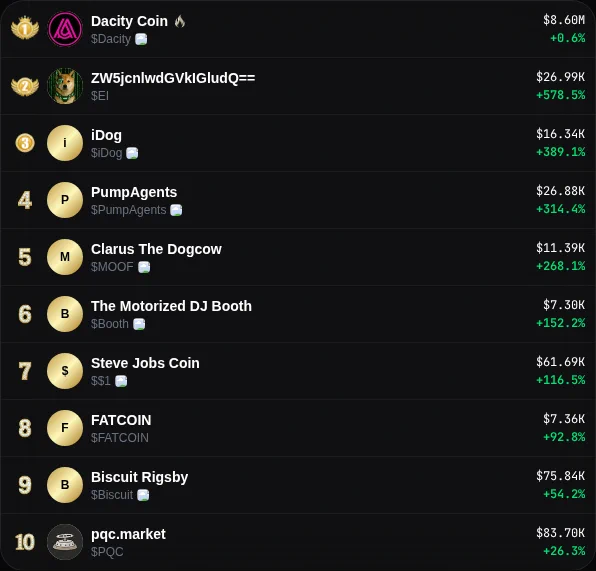Click the image badge beside $MOOF
Image resolution: width=596 pixels, height=571 pixels.
144,267
